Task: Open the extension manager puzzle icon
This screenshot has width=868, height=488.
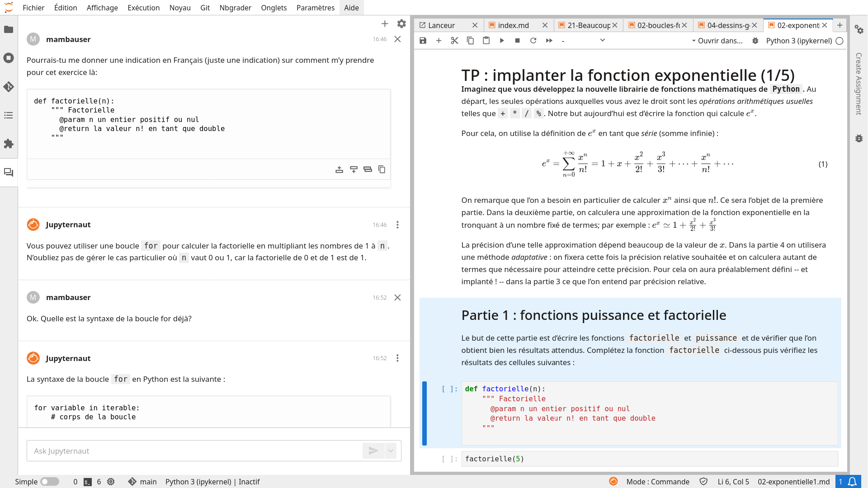Action: [x=9, y=144]
